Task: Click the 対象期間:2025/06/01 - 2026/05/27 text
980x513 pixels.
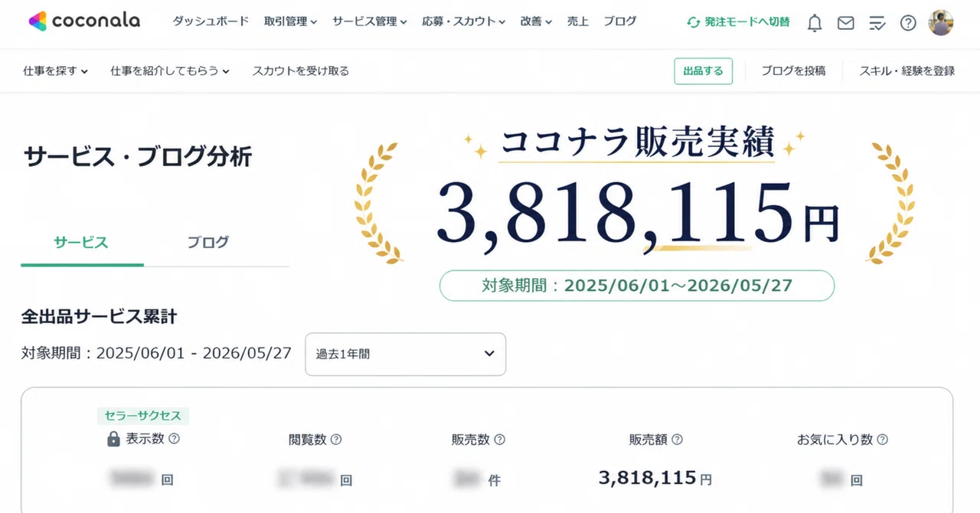Action: 156,353
